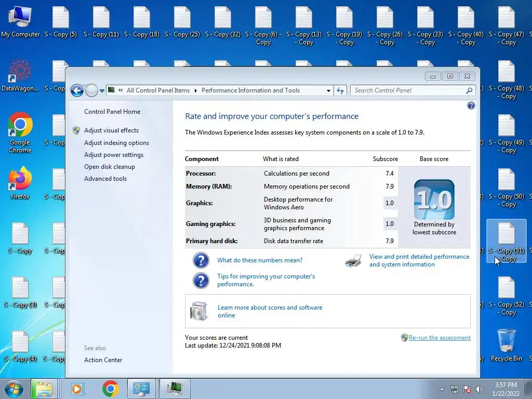Screen dimensions: 532x399
Task: Select My Computer desktop icon
Action: (x=20, y=22)
